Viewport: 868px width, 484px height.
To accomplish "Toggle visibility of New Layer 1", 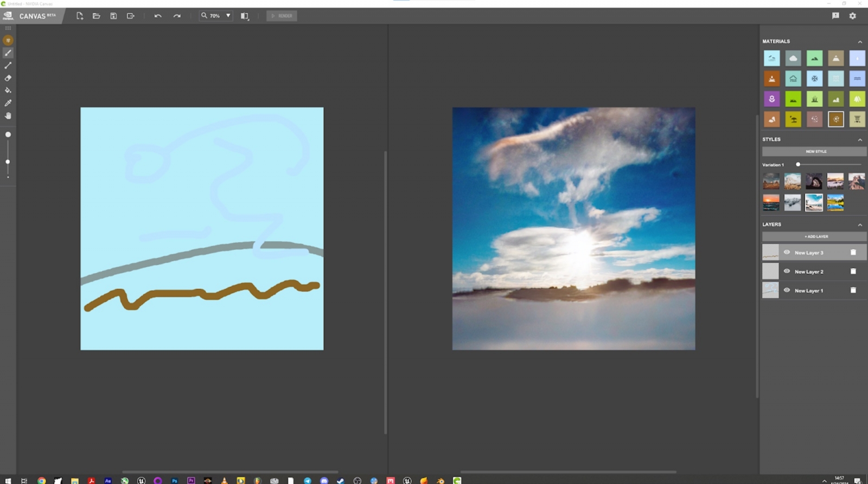I will point(787,291).
